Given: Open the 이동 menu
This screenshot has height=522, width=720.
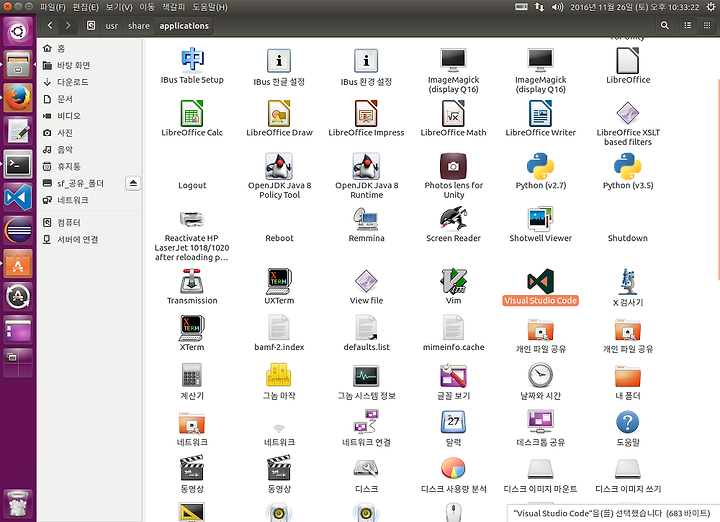Looking at the screenshot, I should [x=147, y=7].
